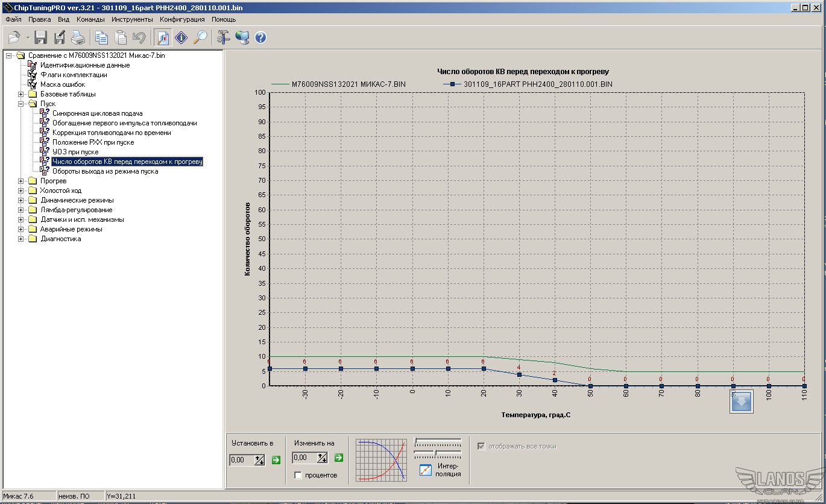
Task: Collapse the 'Пуск' tree folder
Action: tap(21, 104)
